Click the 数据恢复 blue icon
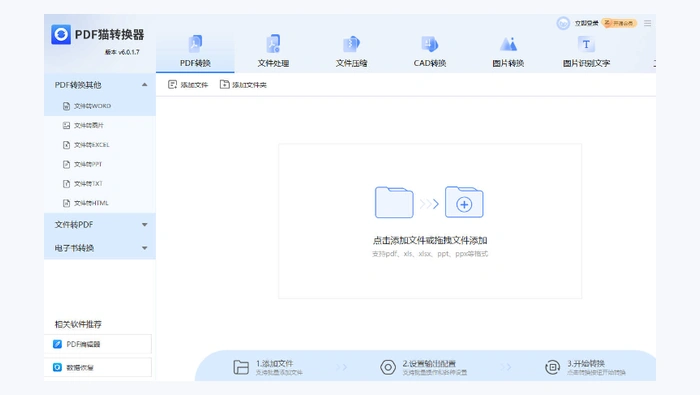 [x=57, y=367]
